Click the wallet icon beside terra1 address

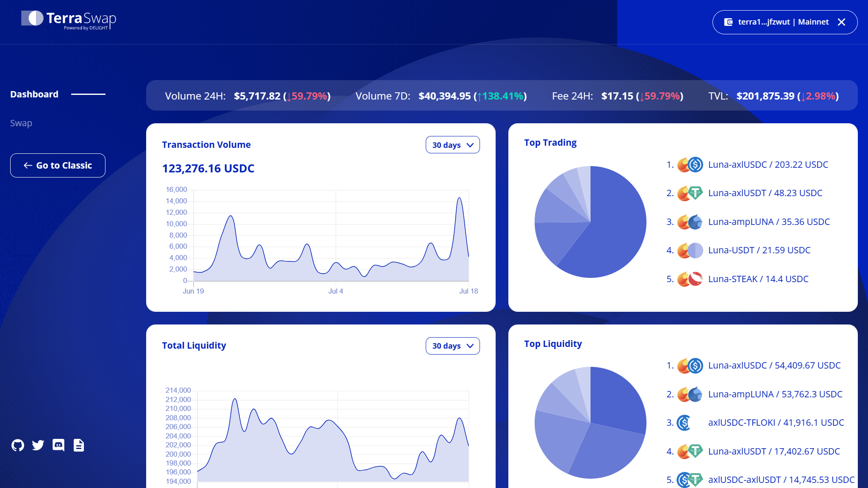point(728,22)
